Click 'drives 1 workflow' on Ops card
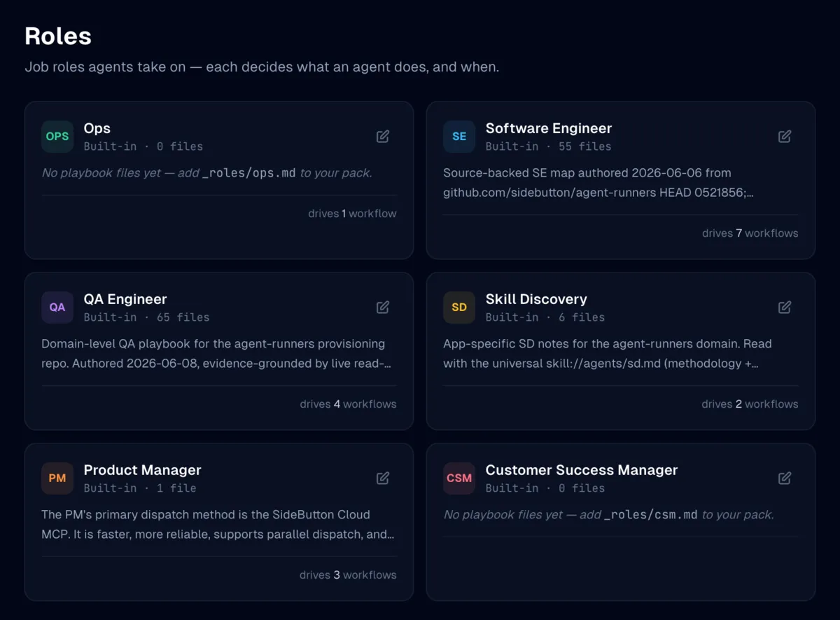 352,214
